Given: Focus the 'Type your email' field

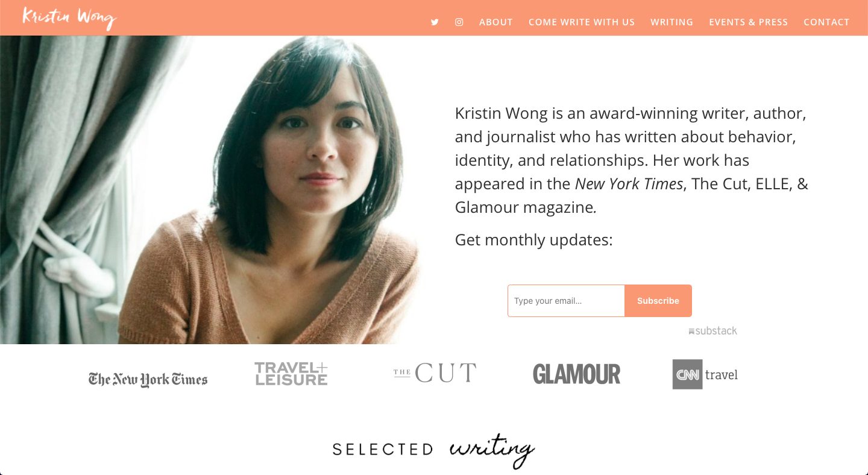Looking at the screenshot, I should pos(566,301).
